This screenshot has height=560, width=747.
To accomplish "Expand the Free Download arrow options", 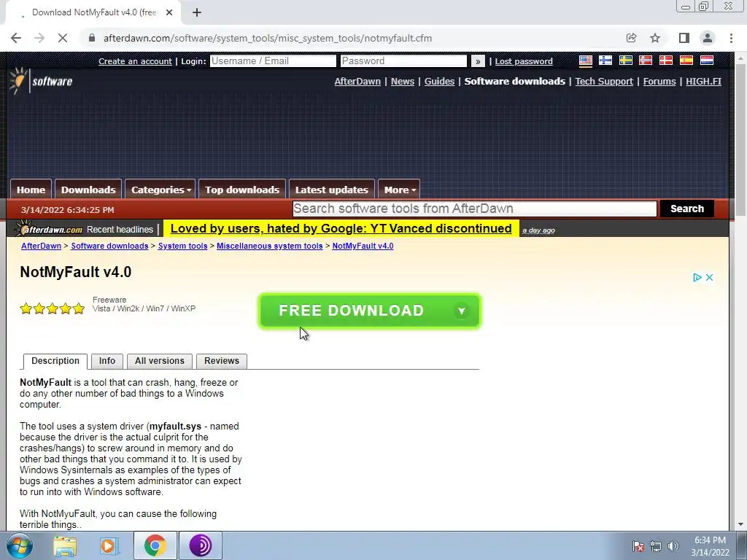I will point(461,311).
